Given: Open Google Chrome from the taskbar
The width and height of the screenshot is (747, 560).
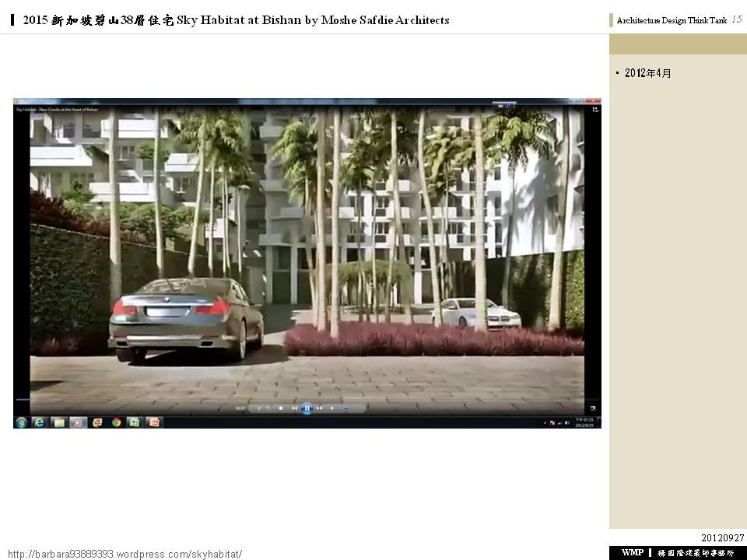Looking at the screenshot, I should [116, 422].
